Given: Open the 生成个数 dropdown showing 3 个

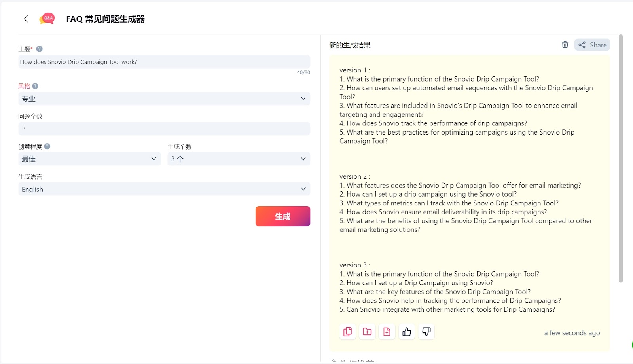Looking at the screenshot, I should [x=239, y=159].
